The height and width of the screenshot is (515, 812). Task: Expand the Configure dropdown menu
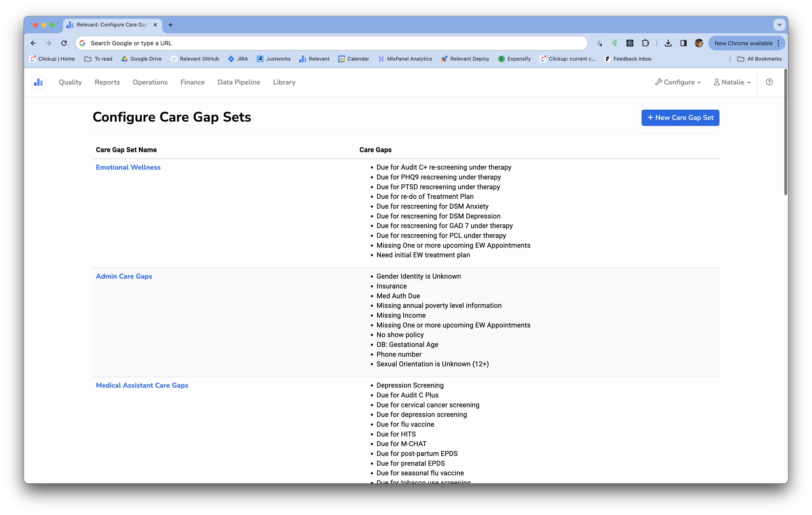coord(678,82)
